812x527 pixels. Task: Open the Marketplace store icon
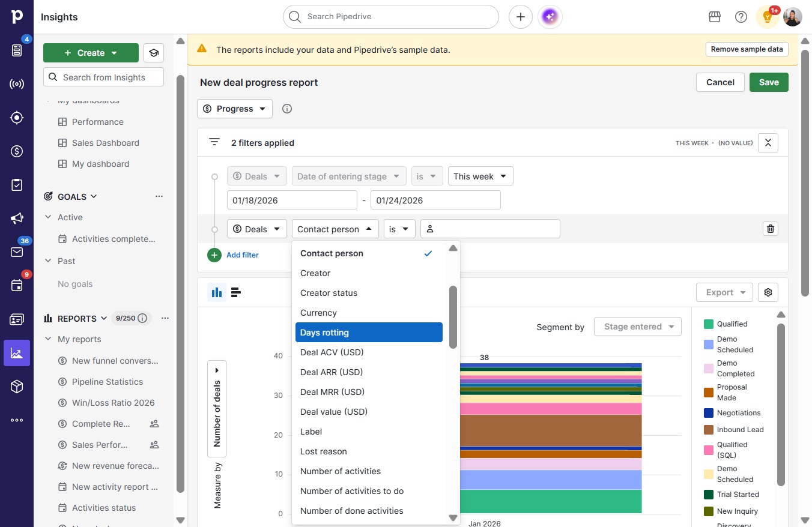[x=715, y=17]
